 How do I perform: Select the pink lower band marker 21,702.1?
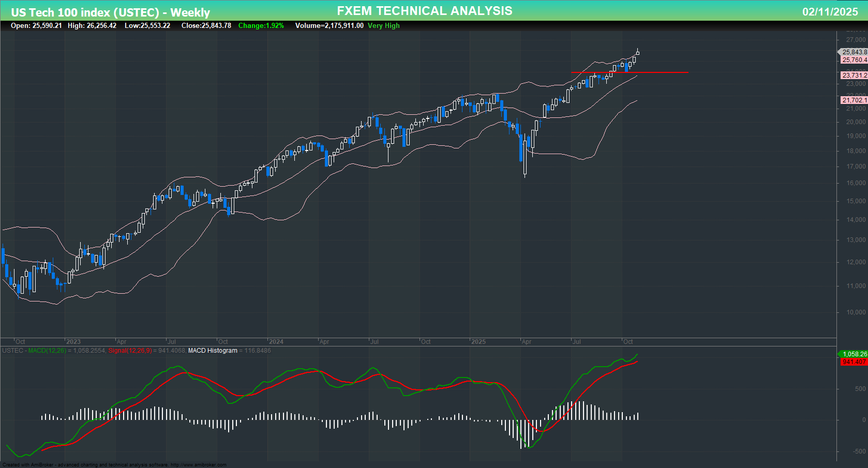(x=854, y=100)
